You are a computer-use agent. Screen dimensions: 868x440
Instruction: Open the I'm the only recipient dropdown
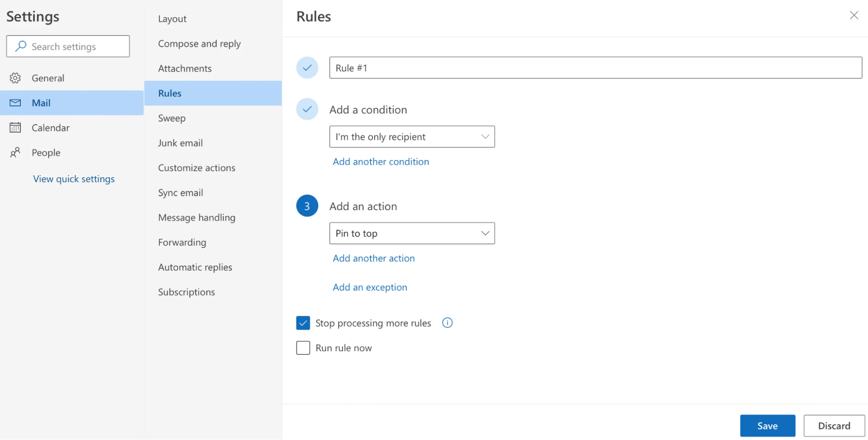412,136
